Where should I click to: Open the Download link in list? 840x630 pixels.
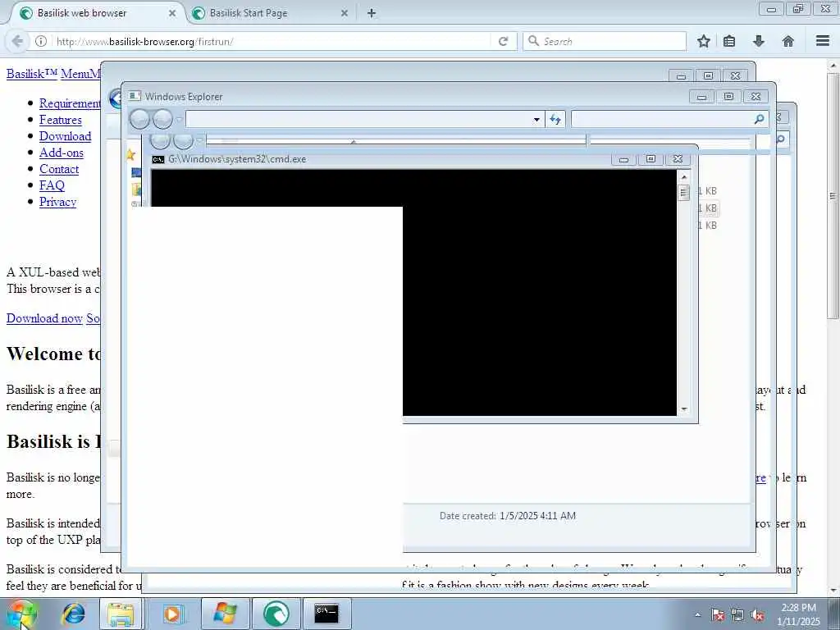pos(66,136)
